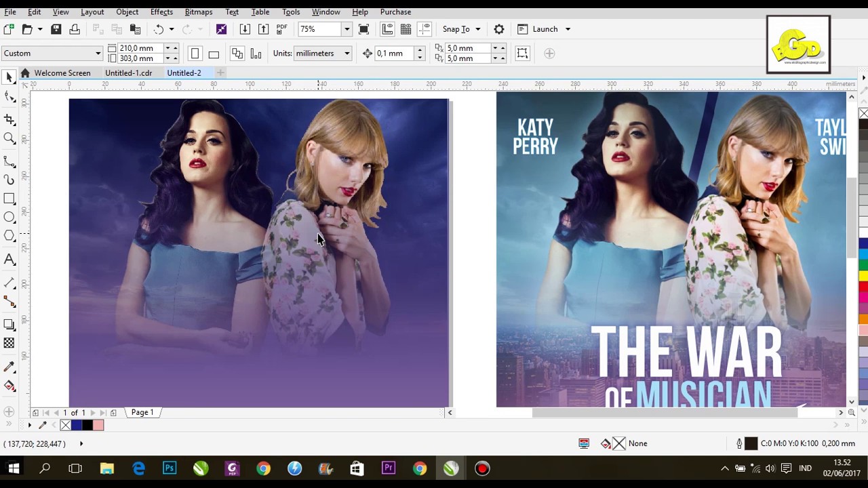Click the Undo arrow
Image resolution: width=868 pixels, height=488 pixels.
point(159,29)
